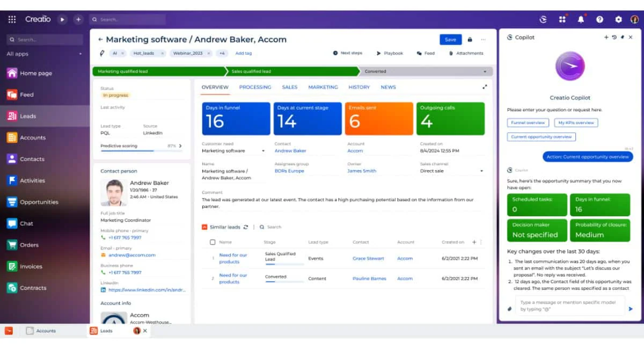The height and width of the screenshot is (349, 644).
Task: Click the global search field in top bar
Action: click(127, 19)
